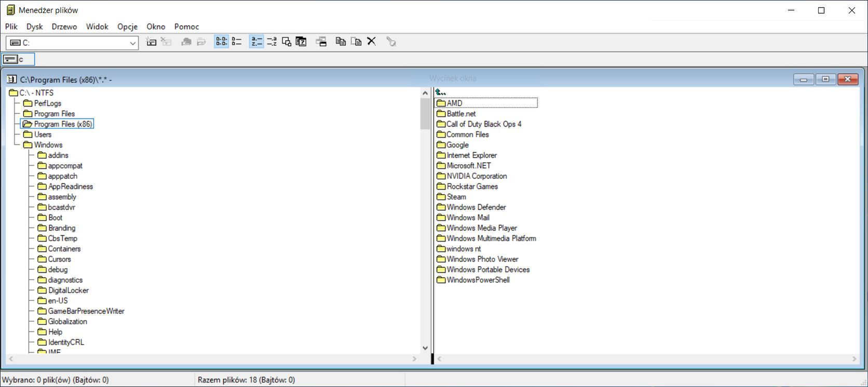Screen dimensions: 868x387
Task: Open the Opcje menu
Action: 127,26
